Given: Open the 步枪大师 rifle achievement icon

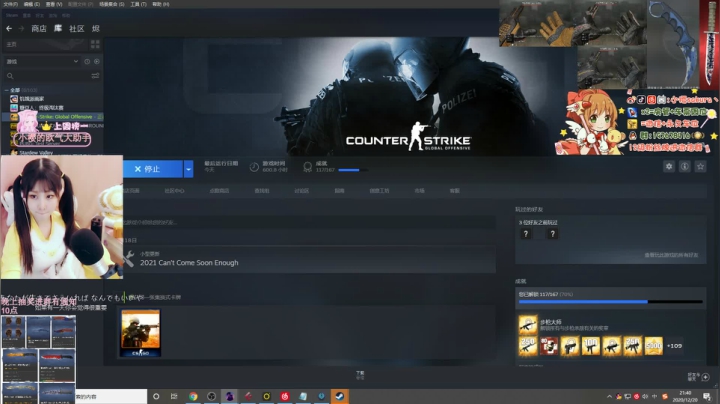Looking at the screenshot, I should coord(528,325).
